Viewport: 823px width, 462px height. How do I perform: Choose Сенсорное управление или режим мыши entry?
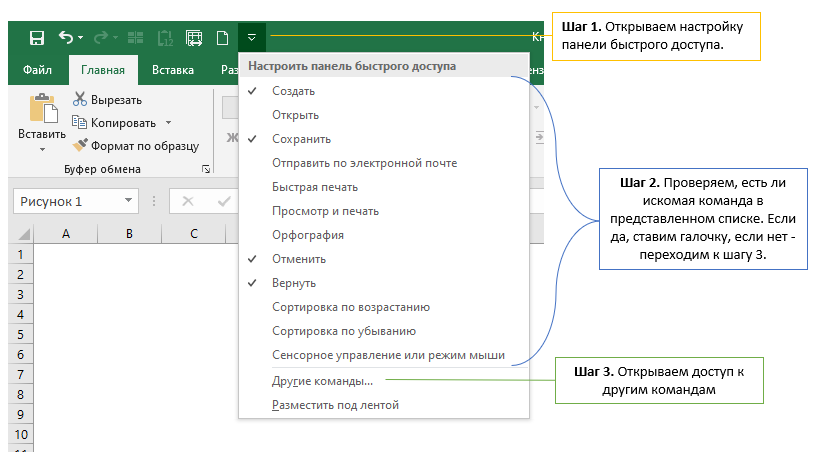384,355
